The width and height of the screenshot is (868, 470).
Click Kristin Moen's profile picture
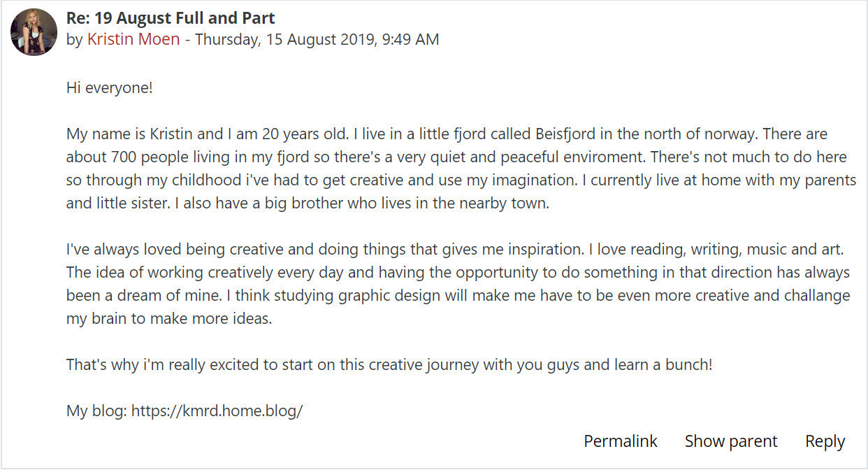(x=34, y=32)
